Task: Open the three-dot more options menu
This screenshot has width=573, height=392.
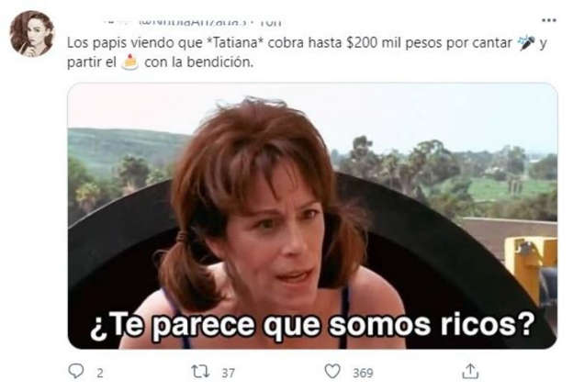Action: [548, 20]
